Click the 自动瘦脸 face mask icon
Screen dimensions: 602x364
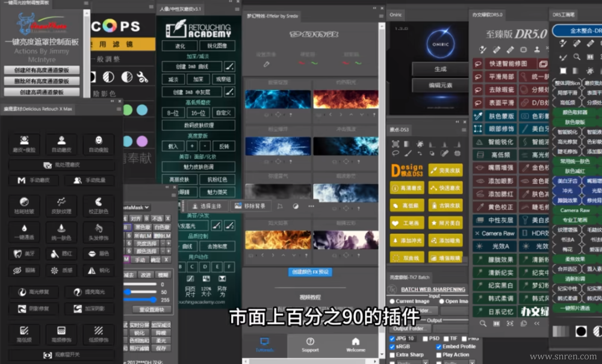pyautogui.click(x=99, y=140)
